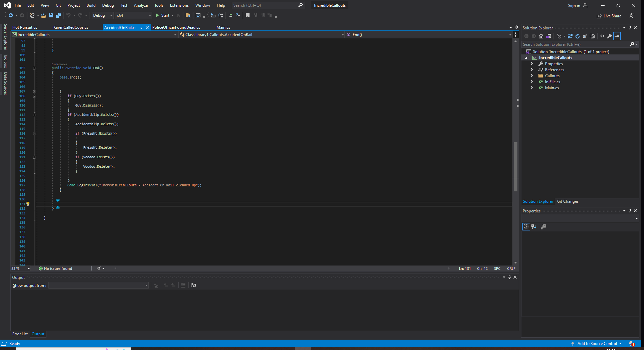Switch to PoliceOfficerFoundDead.cs tab
The width and height of the screenshot is (644, 350).
click(176, 27)
